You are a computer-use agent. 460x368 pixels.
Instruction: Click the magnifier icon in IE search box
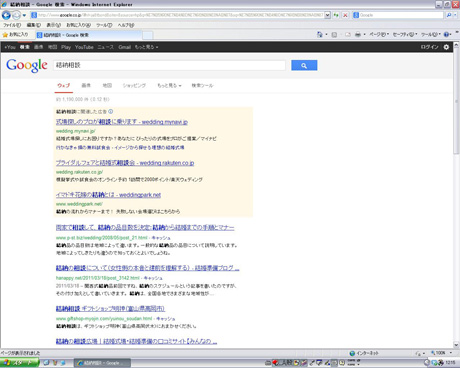(449, 15)
